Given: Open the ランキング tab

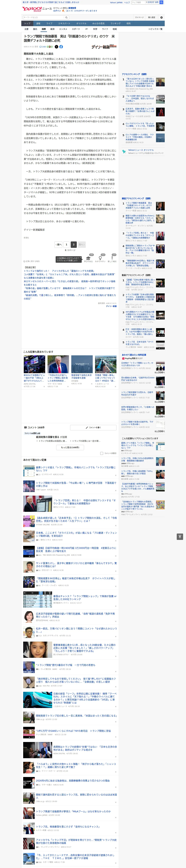Looking at the screenshot, I should (115, 24).
